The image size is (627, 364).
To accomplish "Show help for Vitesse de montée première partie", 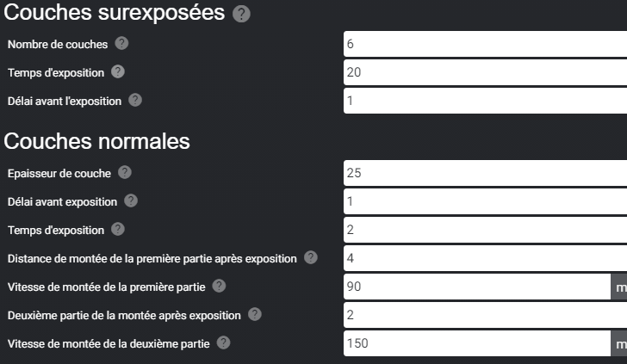I will (x=219, y=286).
